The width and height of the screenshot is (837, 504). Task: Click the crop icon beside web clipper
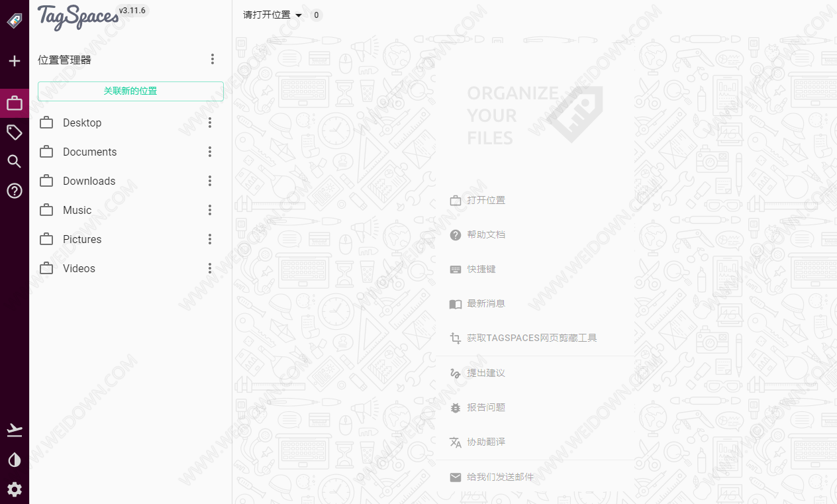pos(456,338)
